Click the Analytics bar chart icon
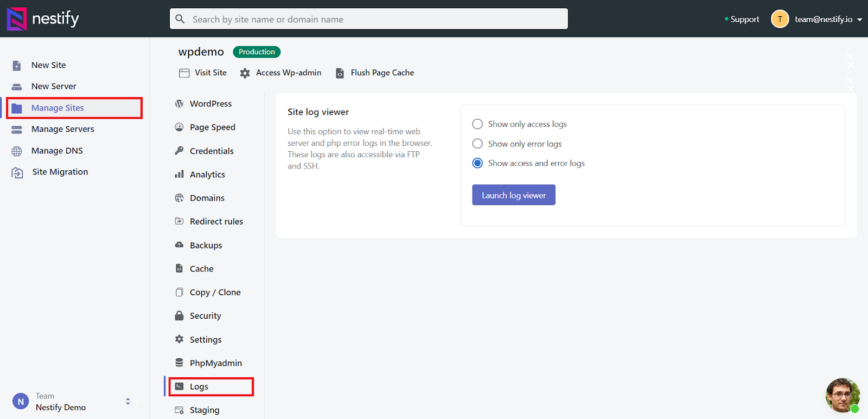 point(179,174)
